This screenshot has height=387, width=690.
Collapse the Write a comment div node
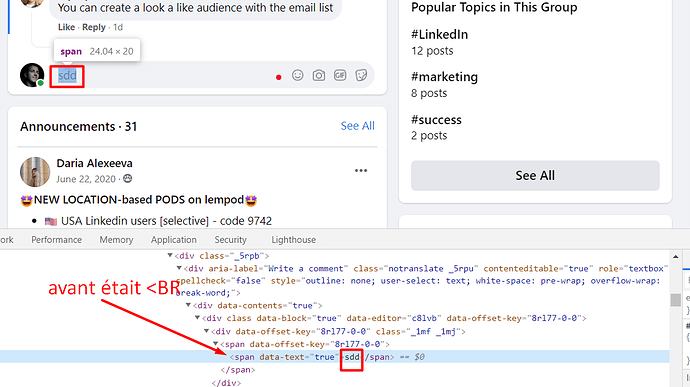click(179, 268)
